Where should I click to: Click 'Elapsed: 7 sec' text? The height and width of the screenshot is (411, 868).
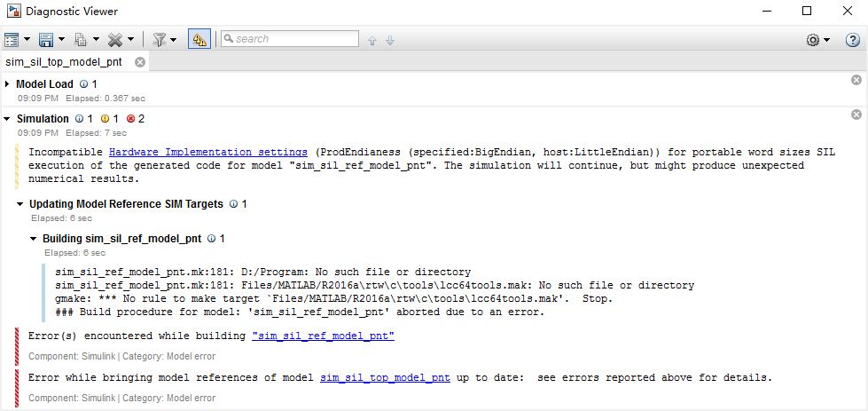96,133
